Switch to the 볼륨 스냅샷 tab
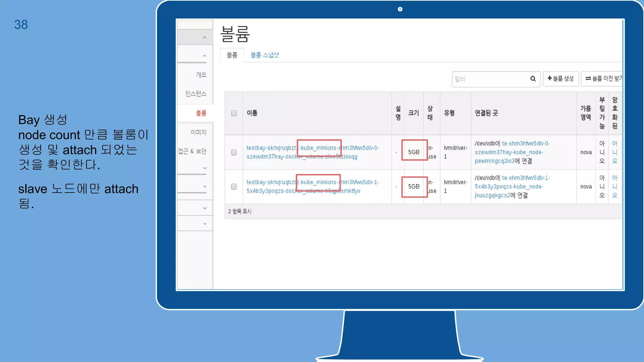 264,55
